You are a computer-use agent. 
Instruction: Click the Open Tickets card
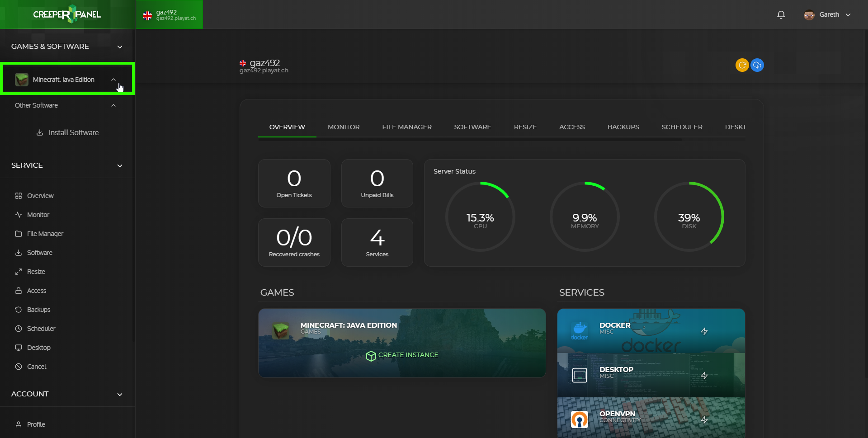pos(294,183)
